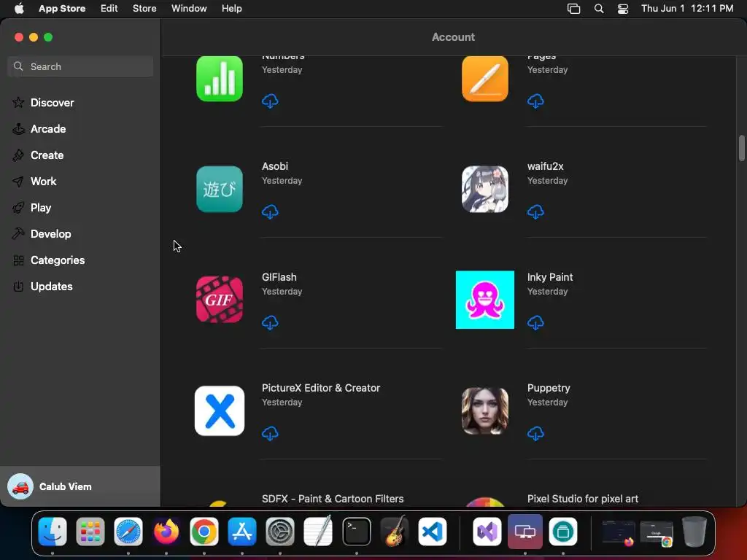Image resolution: width=747 pixels, height=560 pixels.
Task: Open the GIFlash app icon
Action: [x=220, y=300]
